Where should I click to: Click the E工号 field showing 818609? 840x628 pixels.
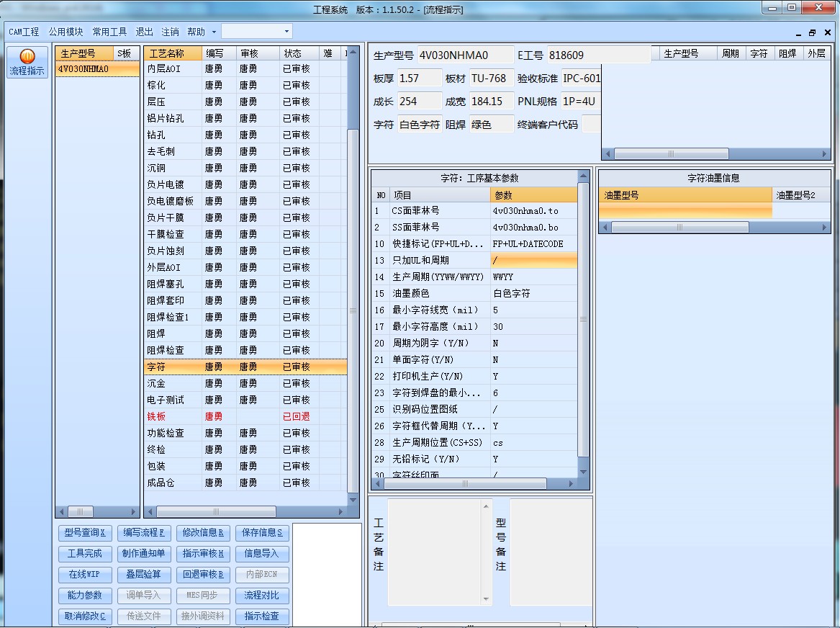598,55
